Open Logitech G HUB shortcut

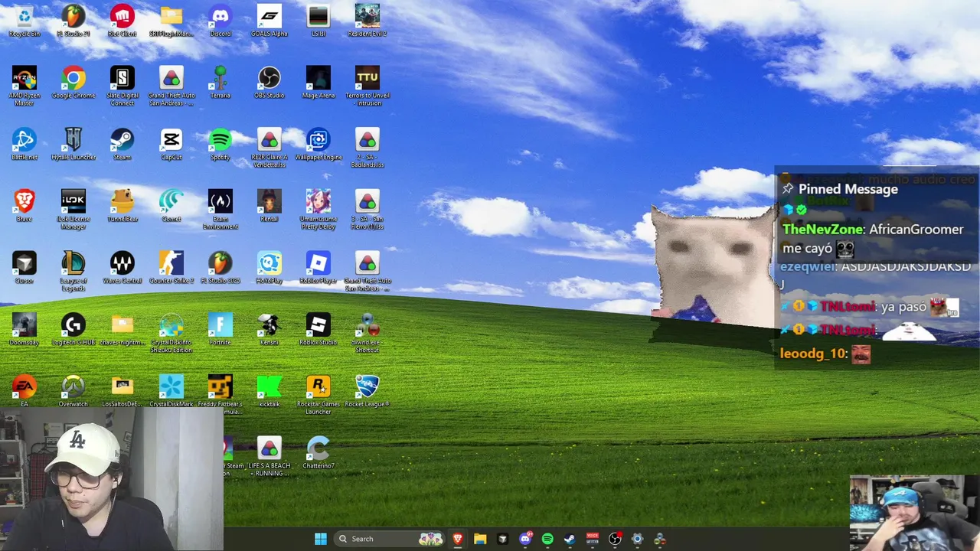(x=73, y=330)
